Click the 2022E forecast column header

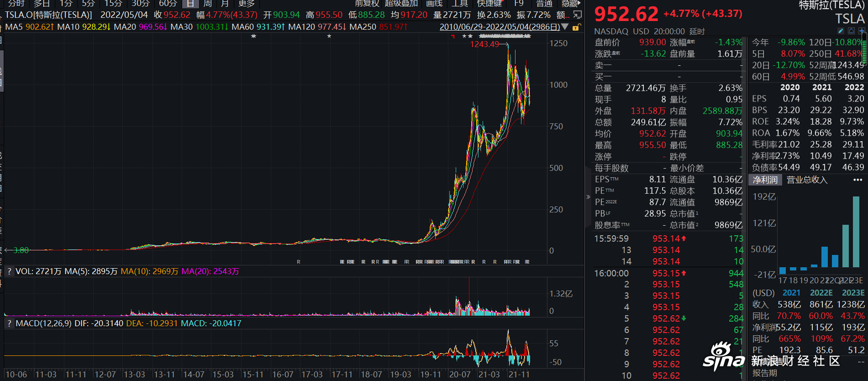(x=821, y=293)
